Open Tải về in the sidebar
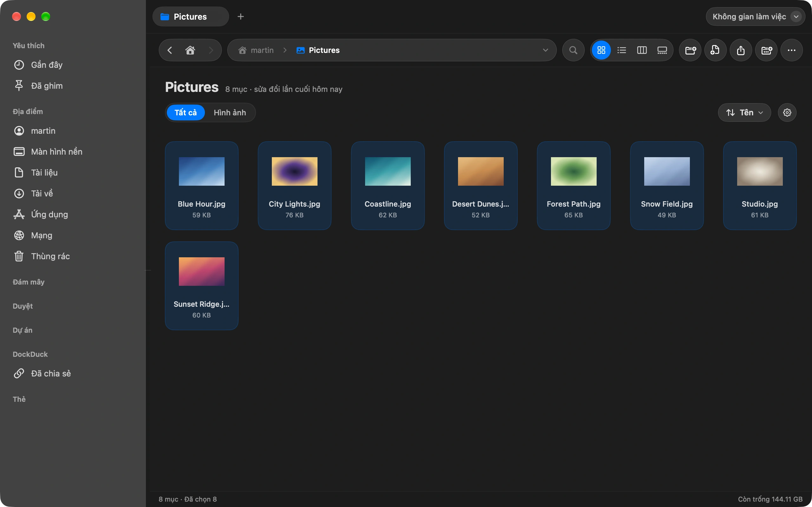The height and width of the screenshot is (507, 812). (42, 194)
